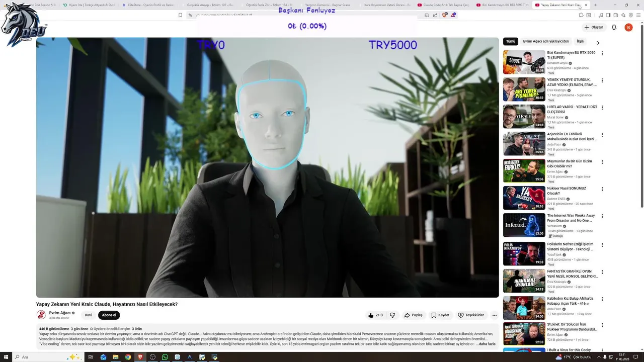Open Nükleer Nasıl SONUMUZ Olacak video title
Image resolution: width=644 pixels, height=362 pixels.
click(x=567, y=191)
